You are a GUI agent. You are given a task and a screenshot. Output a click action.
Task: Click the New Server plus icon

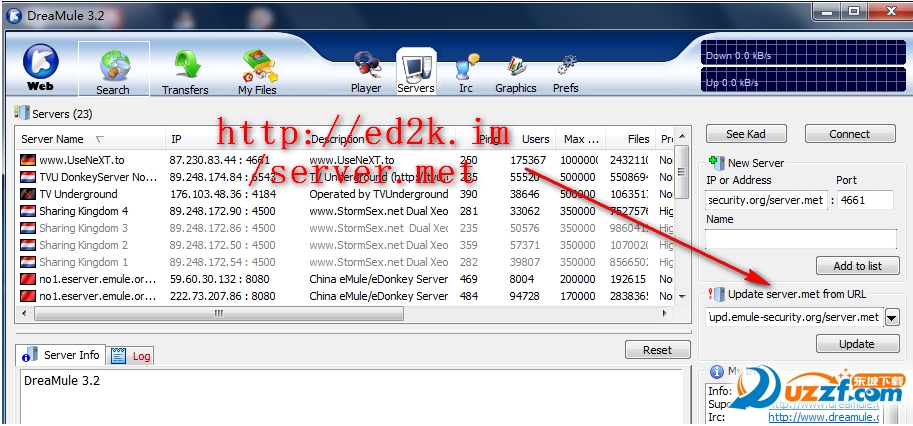point(717,163)
